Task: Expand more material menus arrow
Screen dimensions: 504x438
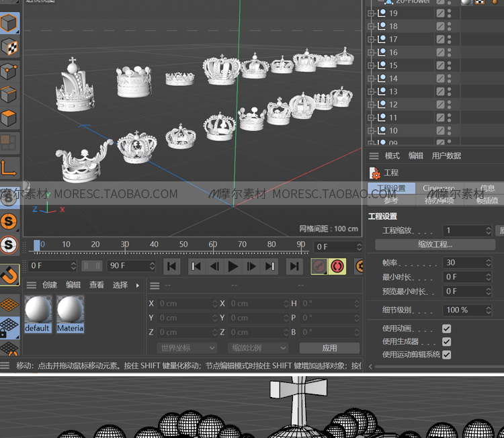Action: (138, 286)
